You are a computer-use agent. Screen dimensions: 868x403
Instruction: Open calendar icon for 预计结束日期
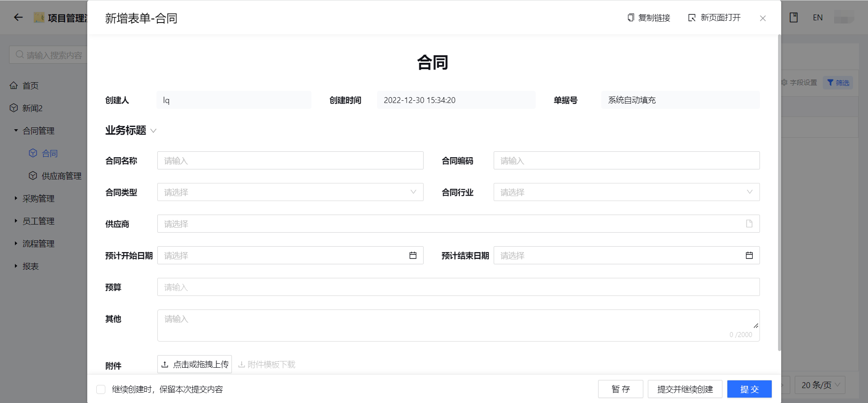point(749,255)
